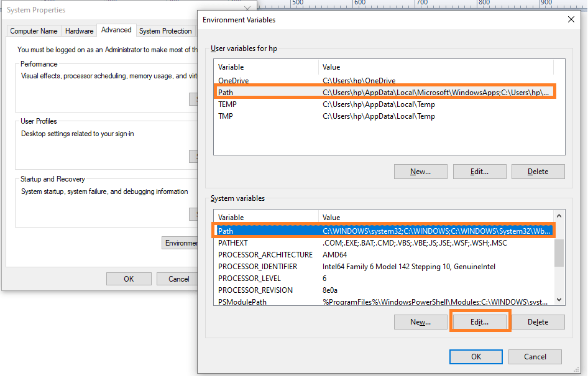This screenshot has height=378, width=588.
Task: Click the AMD64 value cell
Action: [334, 255]
